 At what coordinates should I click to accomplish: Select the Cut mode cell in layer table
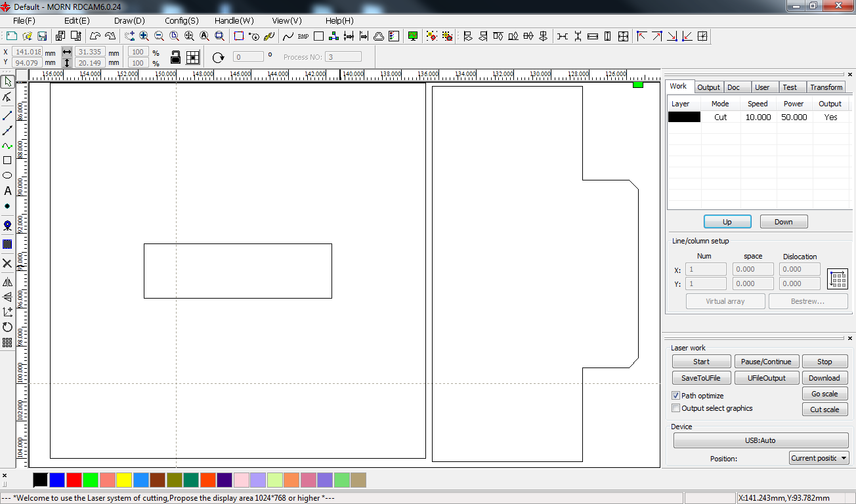click(720, 117)
